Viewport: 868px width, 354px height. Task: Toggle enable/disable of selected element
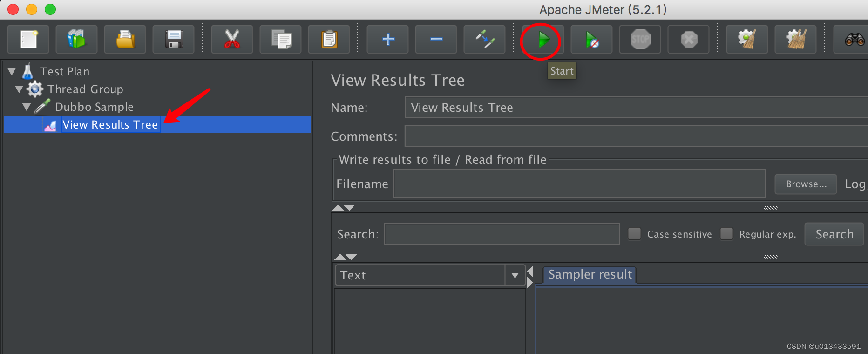485,39
